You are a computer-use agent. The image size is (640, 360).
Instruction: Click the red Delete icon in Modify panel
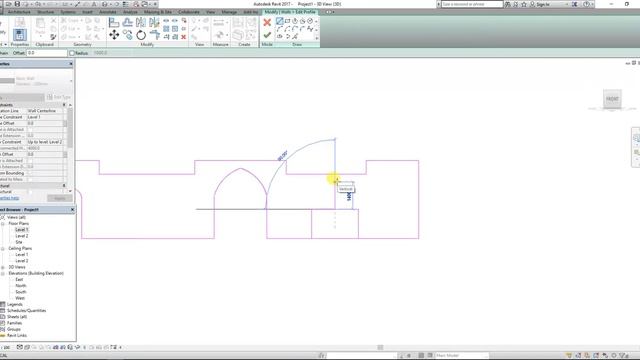pyautogui.click(x=184, y=37)
